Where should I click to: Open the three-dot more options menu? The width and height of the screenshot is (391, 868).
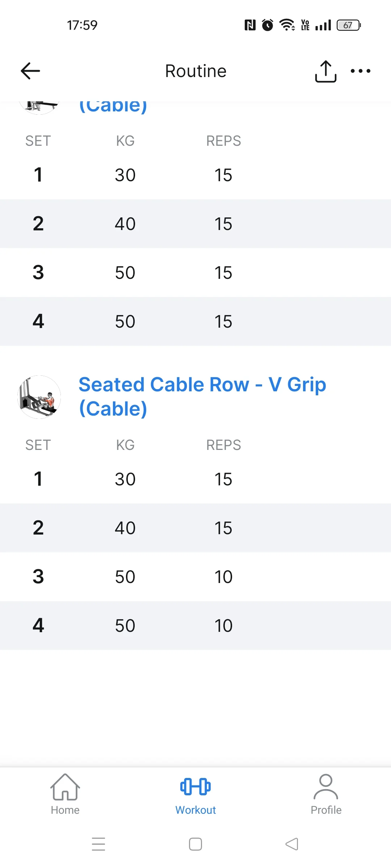[360, 71]
